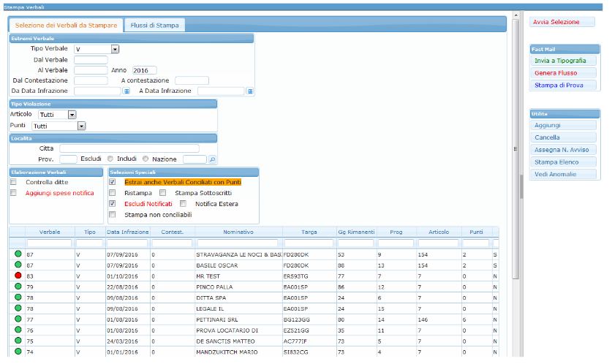Image resolution: width=612 pixels, height=364 pixels.
Task: Click the green status circle for DE SANCTIS MATTEO
Action: coord(18,341)
